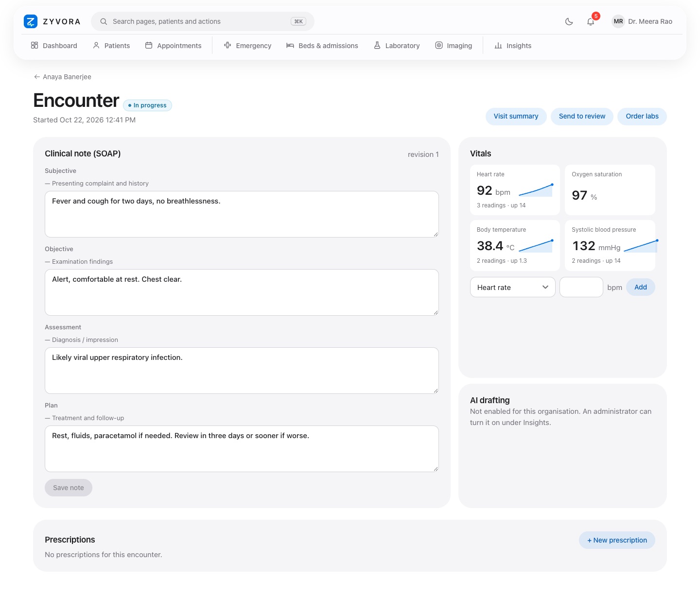
Task: Click Order labs button
Action: click(642, 117)
